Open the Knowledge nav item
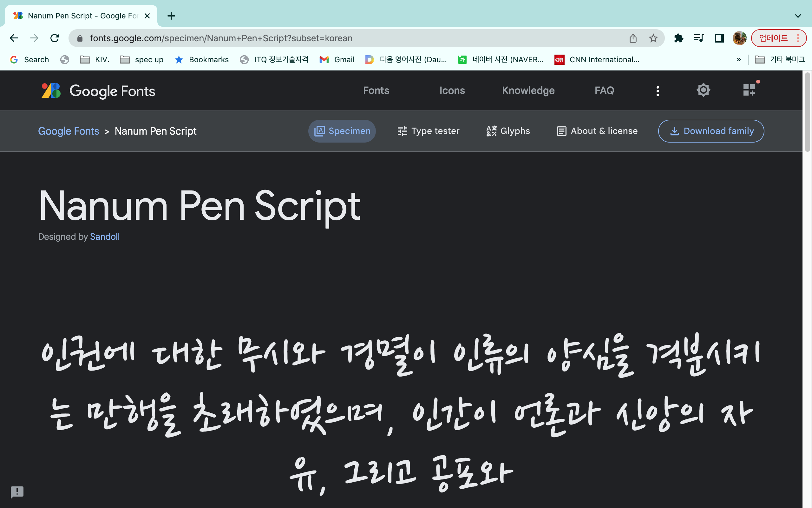This screenshot has width=812, height=508. click(x=528, y=90)
